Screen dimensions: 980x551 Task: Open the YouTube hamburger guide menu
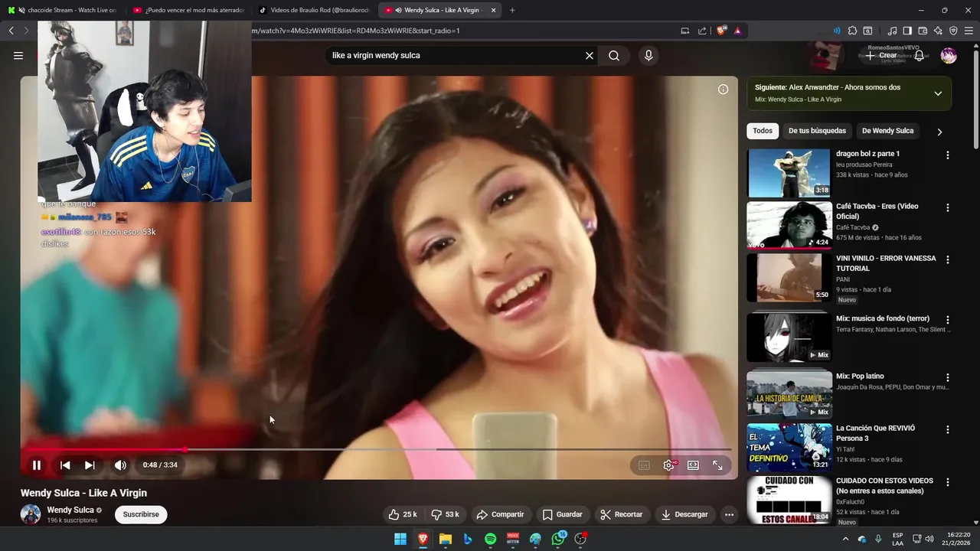(x=18, y=55)
